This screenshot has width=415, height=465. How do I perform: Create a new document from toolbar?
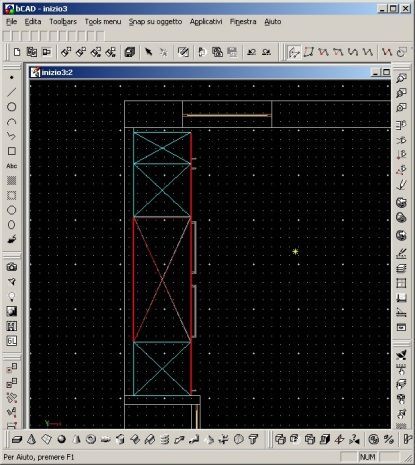point(17,52)
